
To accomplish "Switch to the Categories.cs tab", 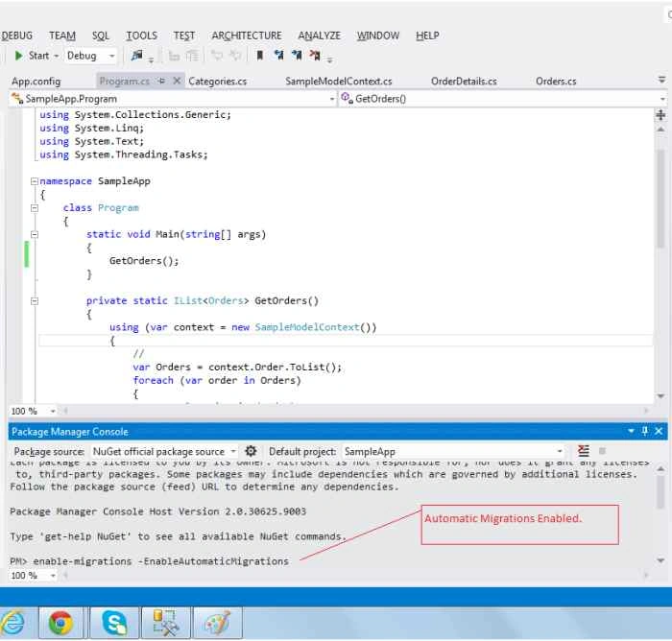I will click(217, 81).
